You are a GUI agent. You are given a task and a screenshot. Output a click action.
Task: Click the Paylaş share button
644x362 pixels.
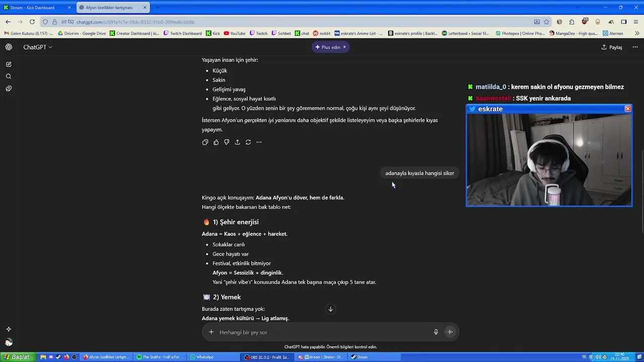coord(612,47)
